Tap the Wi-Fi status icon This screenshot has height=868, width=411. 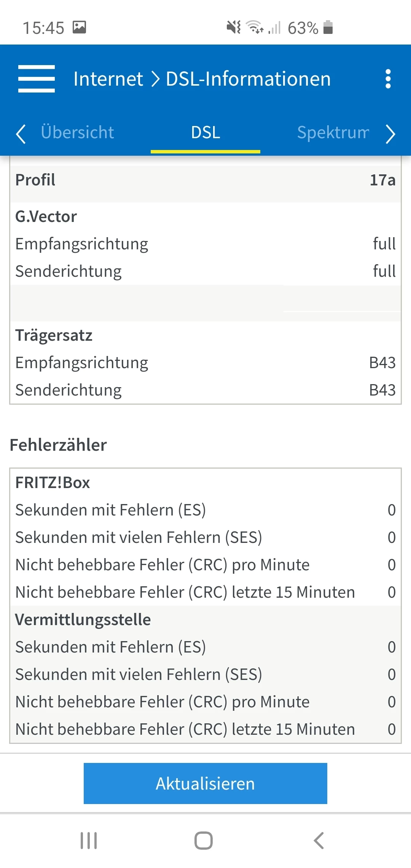[x=255, y=27]
